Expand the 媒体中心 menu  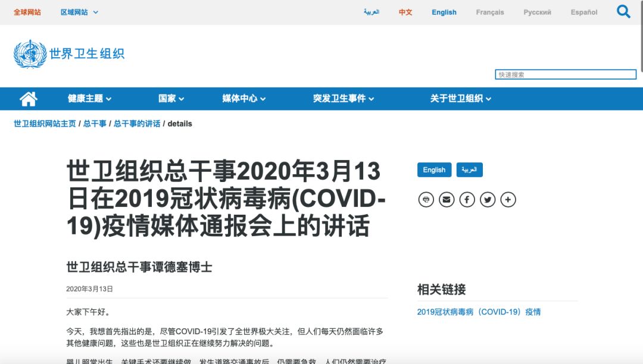[x=244, y=99]
